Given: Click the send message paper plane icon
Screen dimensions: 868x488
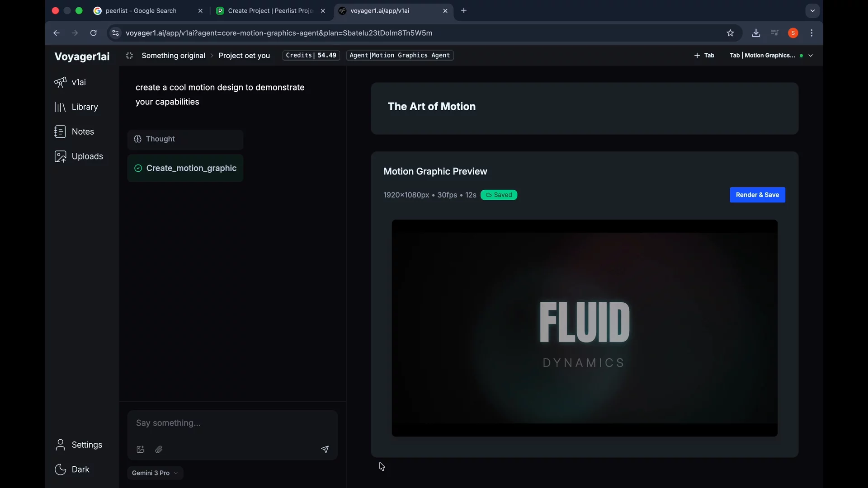Looking at the screenshot, I should pyautogui.click(x=325, y=449).
